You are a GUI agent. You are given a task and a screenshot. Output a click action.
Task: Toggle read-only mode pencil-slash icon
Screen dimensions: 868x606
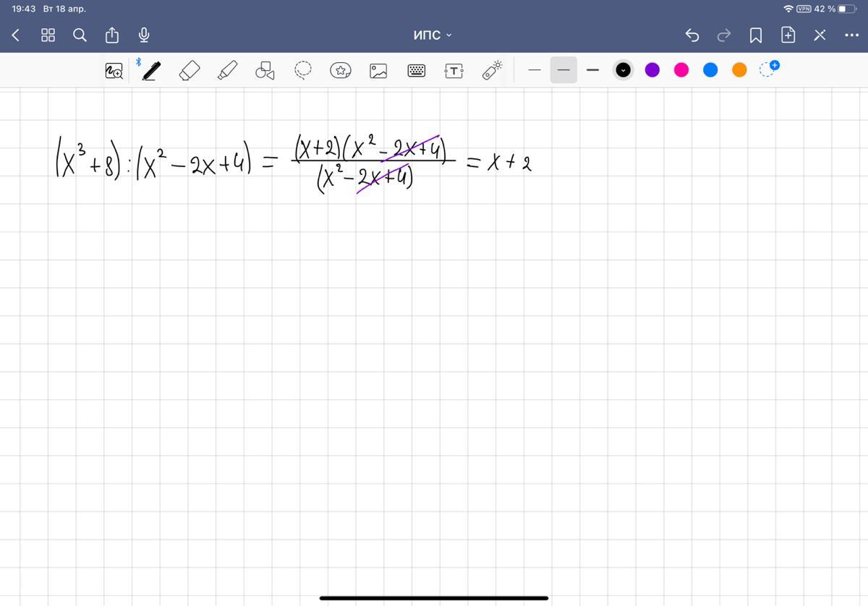pos(820,35)
